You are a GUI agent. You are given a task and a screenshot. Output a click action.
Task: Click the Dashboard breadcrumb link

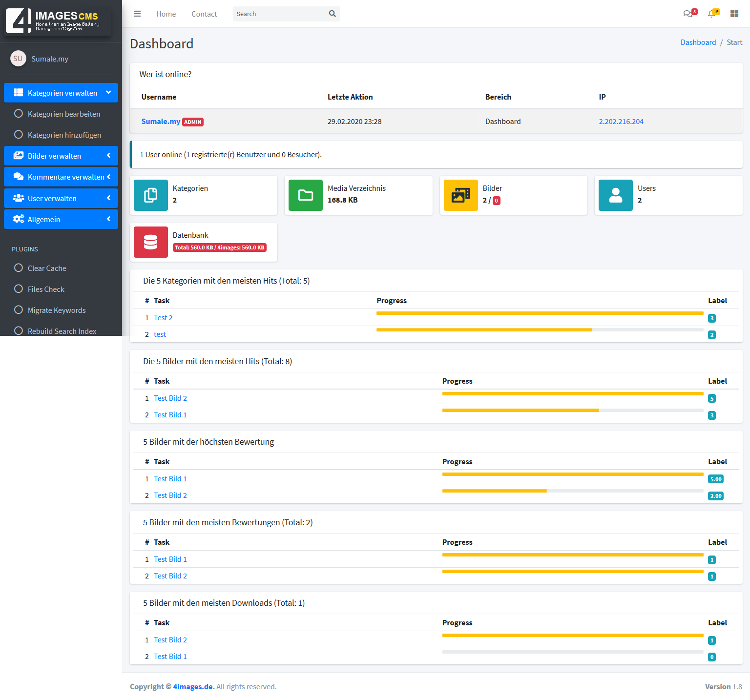[x=698, y=42]
